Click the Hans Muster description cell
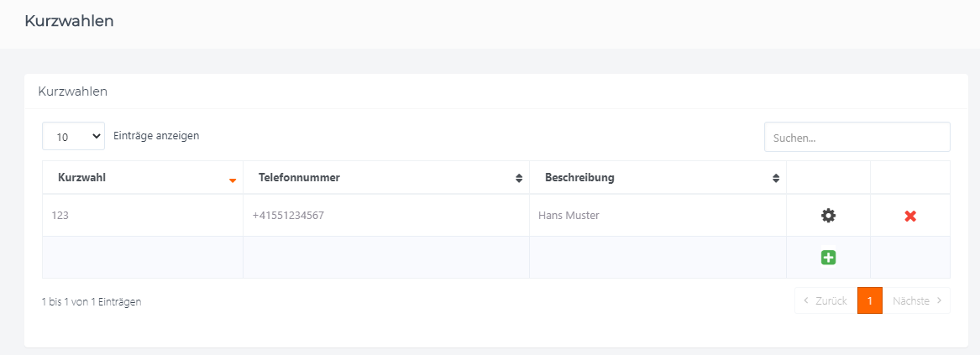Image resolution: width=980 pixels, height=355 pixels. (x=658, y=216)
